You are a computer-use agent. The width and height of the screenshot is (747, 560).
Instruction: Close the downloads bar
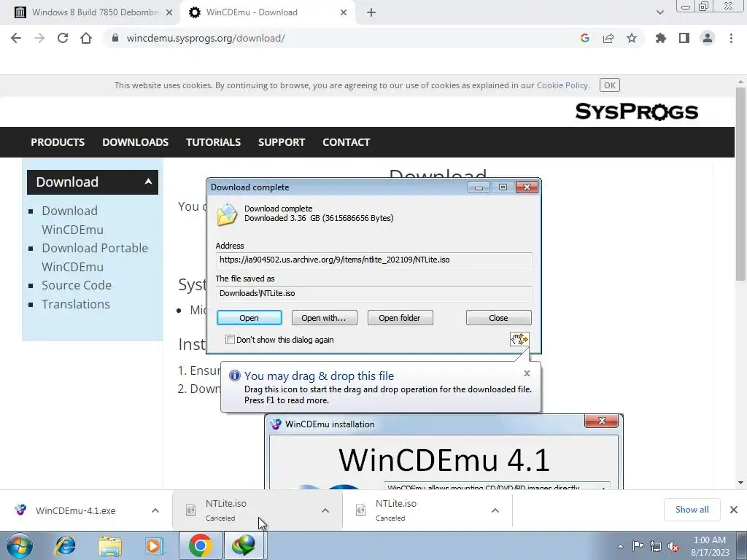click(734, 510)
